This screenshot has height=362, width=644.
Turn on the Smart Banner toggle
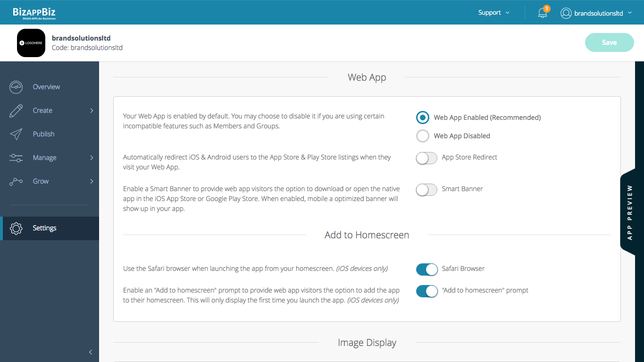[x=427, y=189]
